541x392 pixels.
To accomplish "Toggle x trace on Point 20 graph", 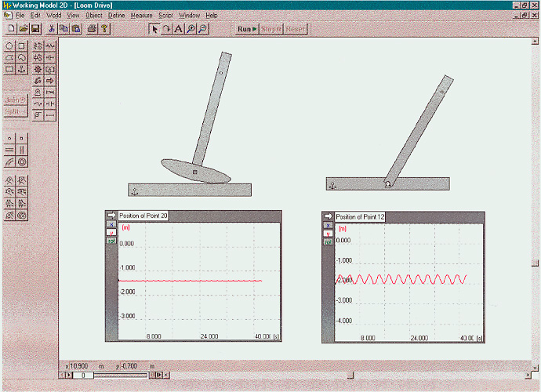I will point(111,223).
